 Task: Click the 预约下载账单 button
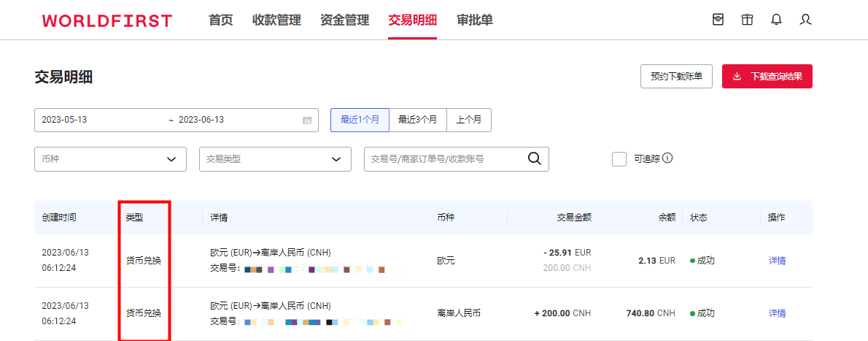(x=676, y=77)
